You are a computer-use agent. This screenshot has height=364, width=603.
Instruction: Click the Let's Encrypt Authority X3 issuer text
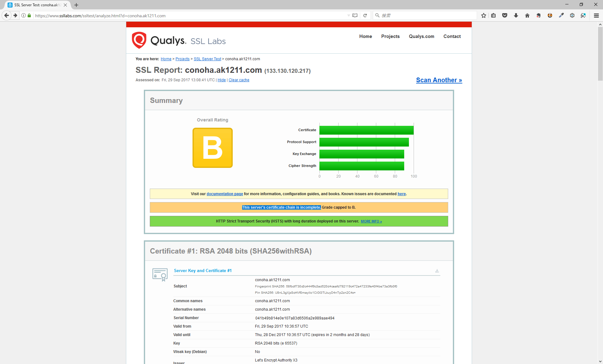pos(276,360)
